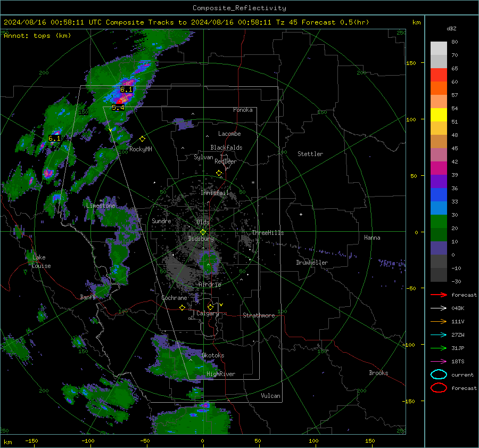Click the Hanna label
Viewport: 479px width, 448px height.
pos(372,237)
